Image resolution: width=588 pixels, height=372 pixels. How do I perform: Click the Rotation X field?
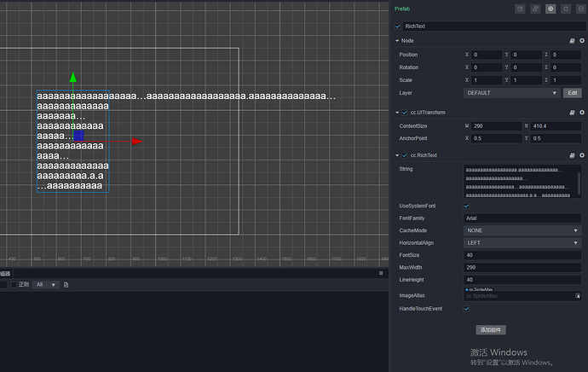[487, 67]
